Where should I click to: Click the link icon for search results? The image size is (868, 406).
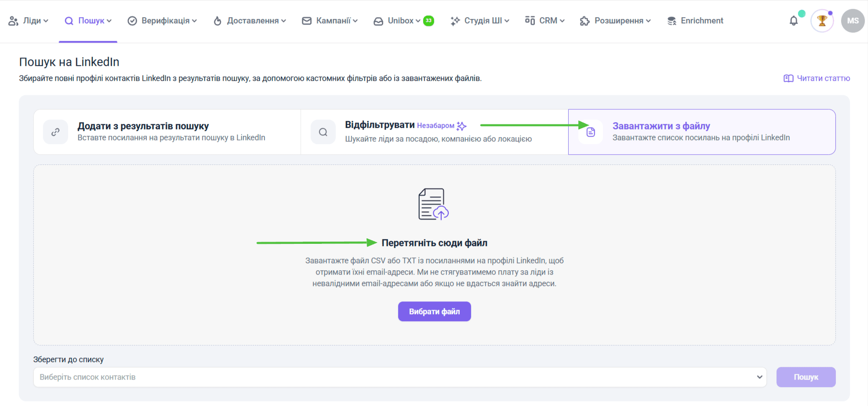[x=55, y=132]
